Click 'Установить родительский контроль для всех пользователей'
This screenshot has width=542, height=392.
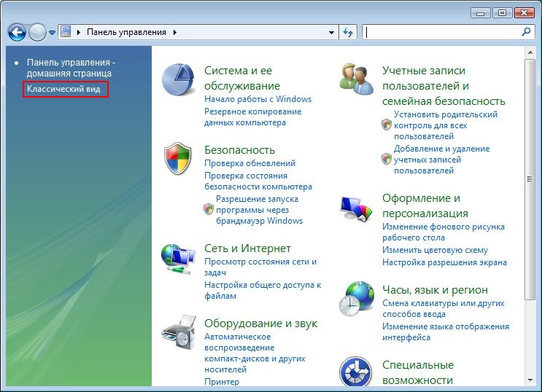tap(446, 125)
